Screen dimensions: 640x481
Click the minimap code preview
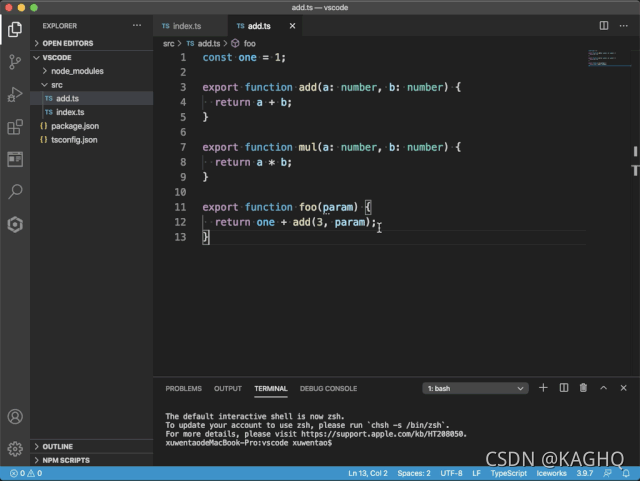click(x=609, y=58)
